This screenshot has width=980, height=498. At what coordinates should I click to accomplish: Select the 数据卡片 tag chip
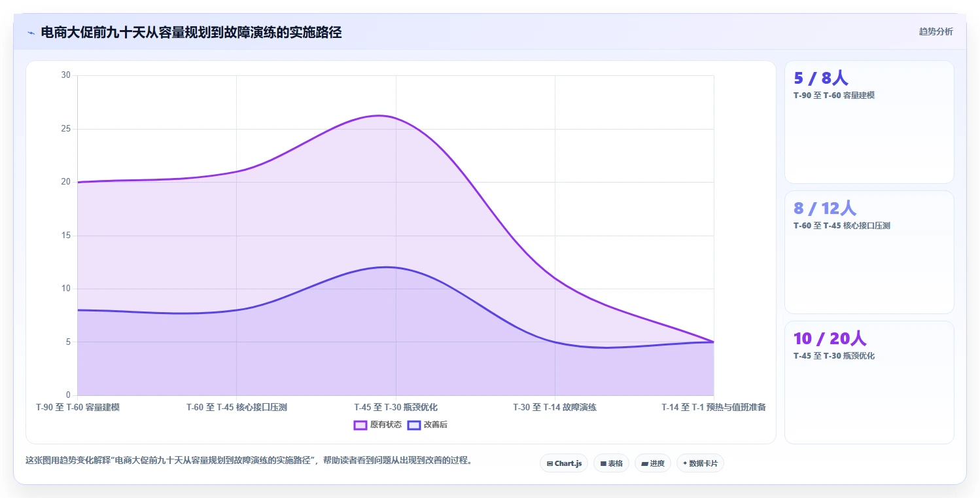tap(700, 463)
